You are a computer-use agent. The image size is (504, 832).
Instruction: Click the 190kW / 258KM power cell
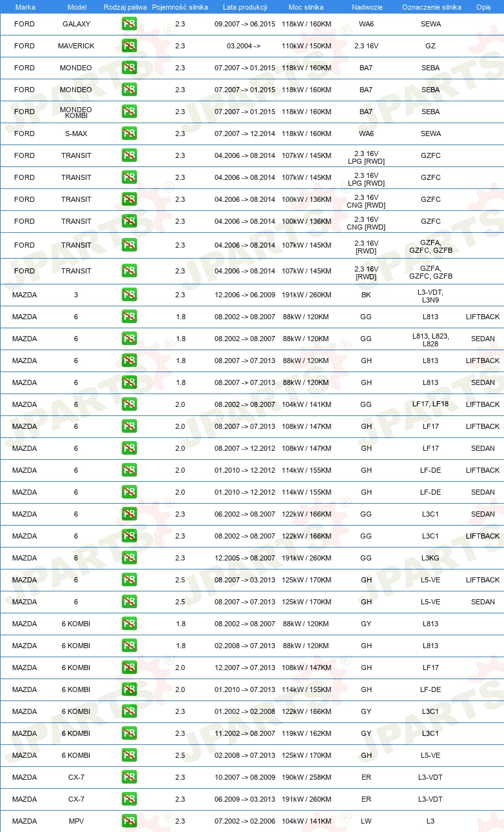coord(306,777)
